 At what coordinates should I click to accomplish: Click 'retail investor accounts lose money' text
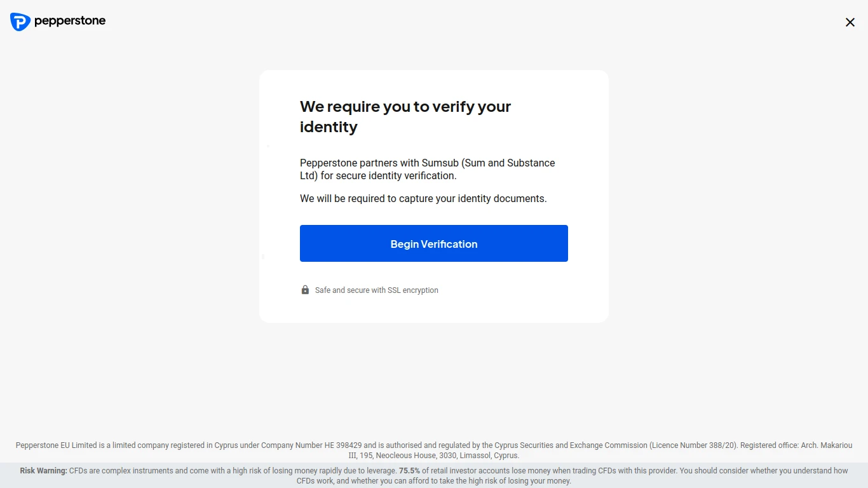click(490, 471)
